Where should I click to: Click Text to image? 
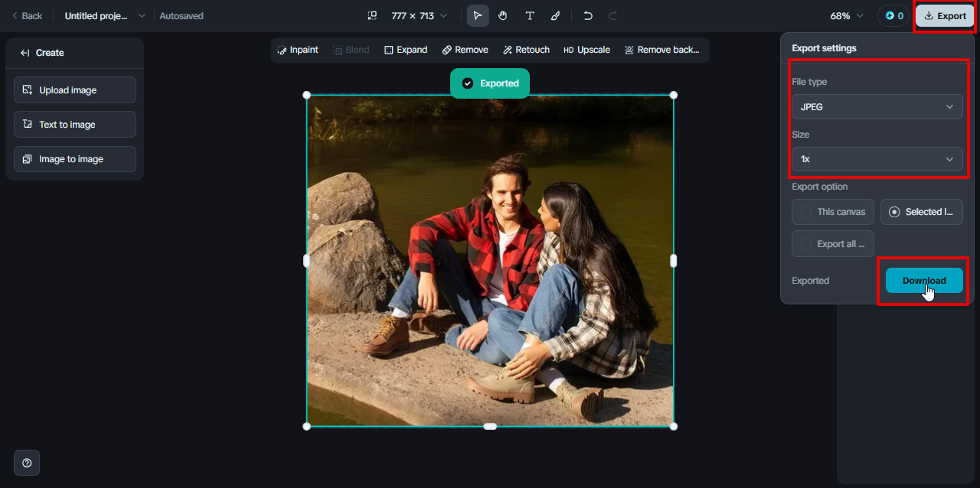(75, 124)
